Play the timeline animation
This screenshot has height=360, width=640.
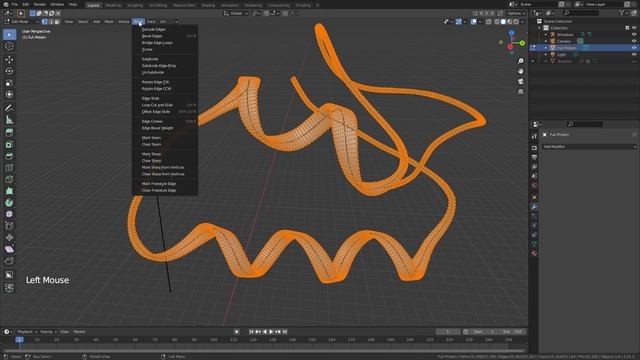coord(271,332)
